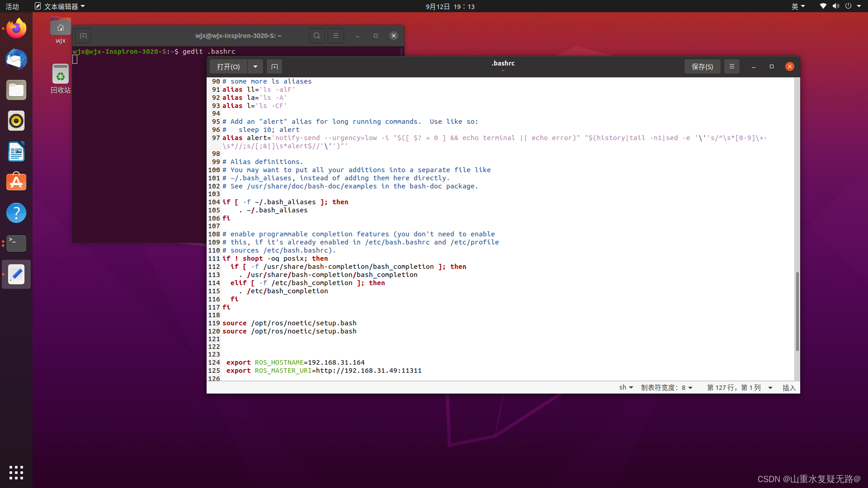
Task: Click gedit vertical scrollbar thumb
Action: tap(797, 312)
